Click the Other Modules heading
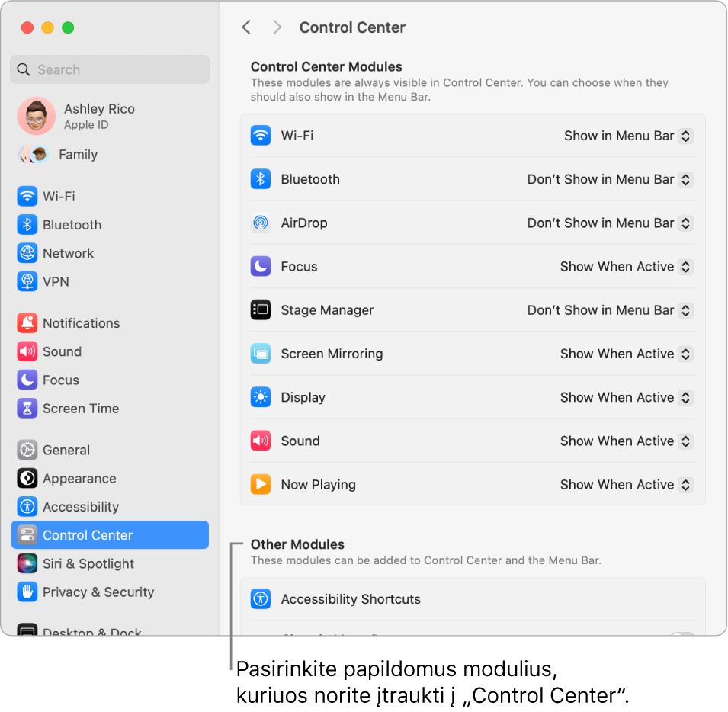This screenshot has width=728, height=712. 297,544
